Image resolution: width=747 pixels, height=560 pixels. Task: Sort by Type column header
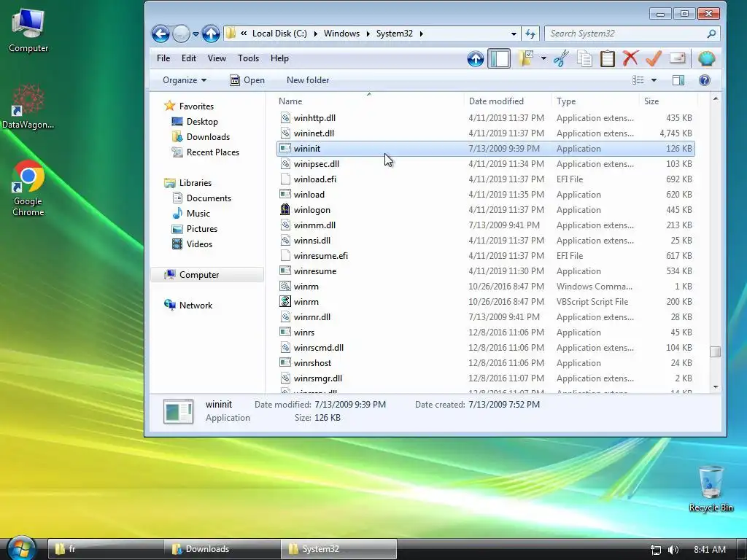click(595, 101)
